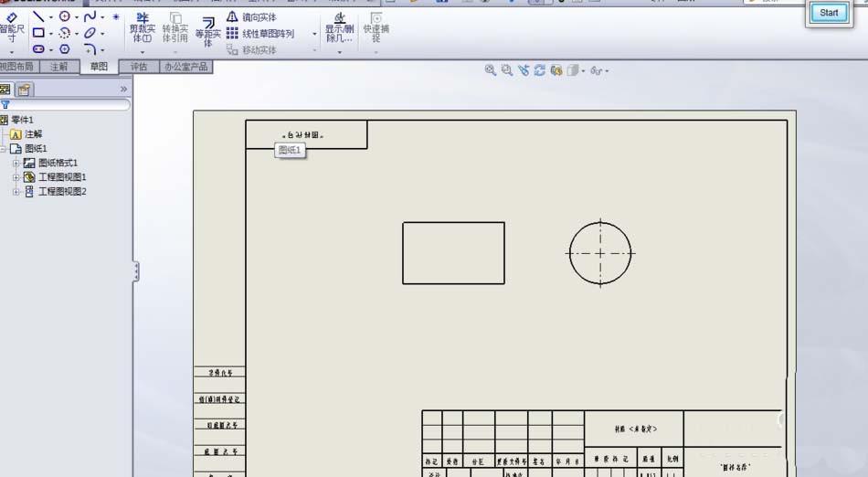This screenshot has height=477, width=868.
Task: Select the Arc sketch tool
Action: click(x=65, y=33)
